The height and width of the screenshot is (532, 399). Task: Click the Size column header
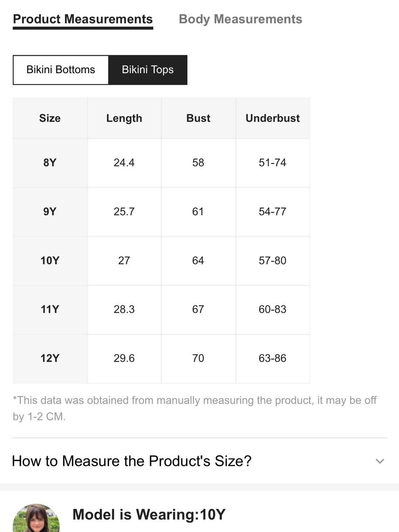(50, 118)
